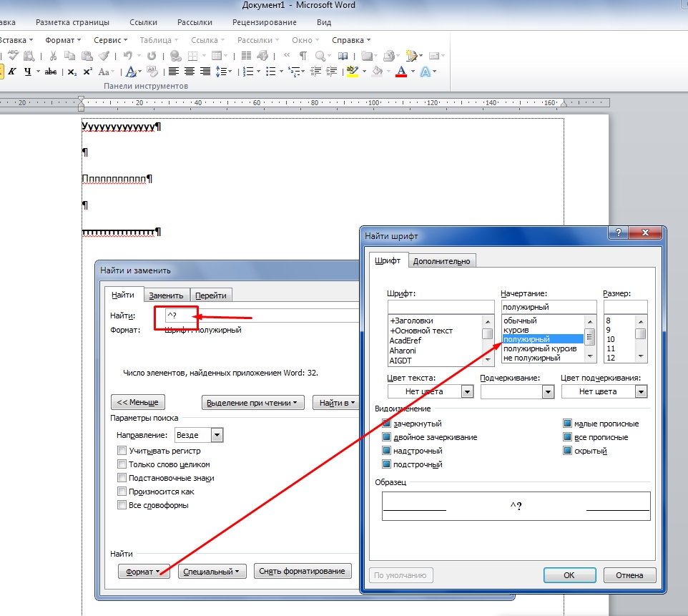688x616 pixels.
Task: Click OK in the Найти шрифт dialog
Action: tap(569, 575)
